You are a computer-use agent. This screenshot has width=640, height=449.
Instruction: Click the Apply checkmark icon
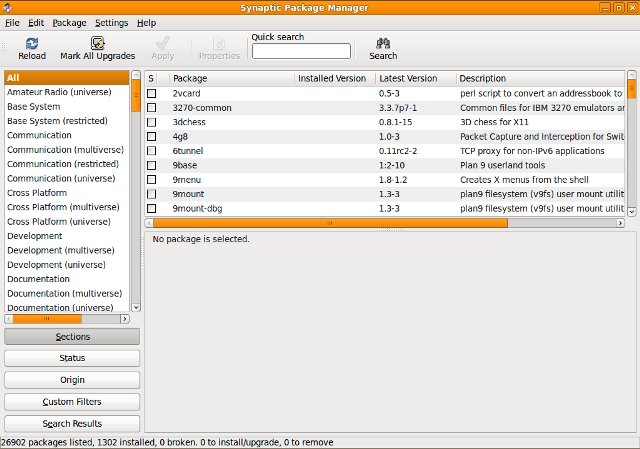coord(163,43)
